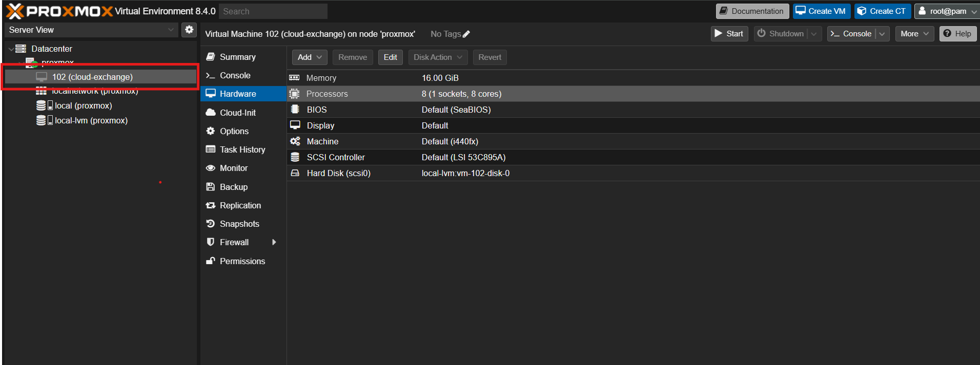Click the 'Default (LSI 53C895A)' value
Image resolution: width=980 pixels, height=365 pixels.
[463, 157]
